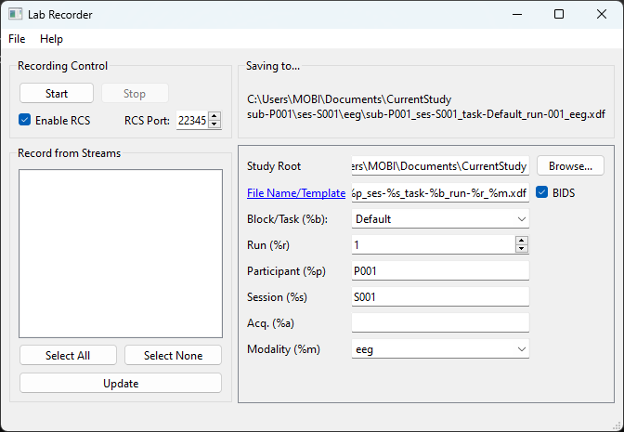Increase RCS Port with up arrow
This screenshot has height=432, width=624.
[x=214, y=116]
